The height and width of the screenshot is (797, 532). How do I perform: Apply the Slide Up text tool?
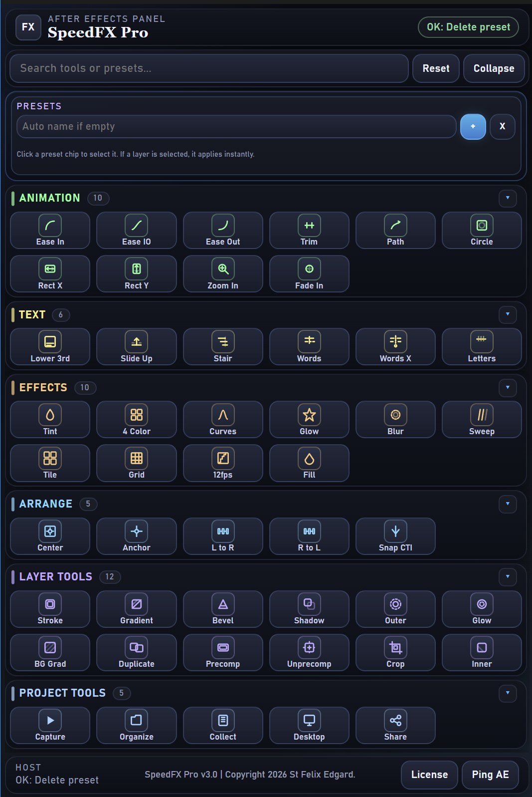pyautogui.click(x=136, y=346)
